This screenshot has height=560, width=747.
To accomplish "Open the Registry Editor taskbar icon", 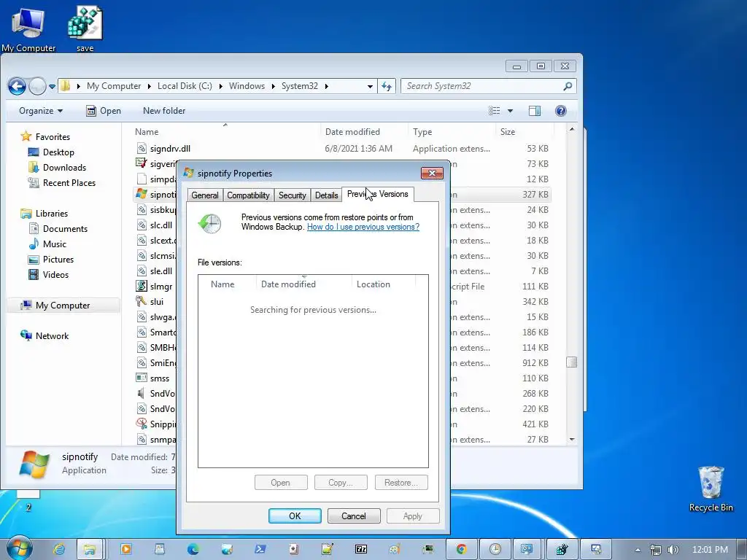I will pyautogui.click(x=562, y=549).
